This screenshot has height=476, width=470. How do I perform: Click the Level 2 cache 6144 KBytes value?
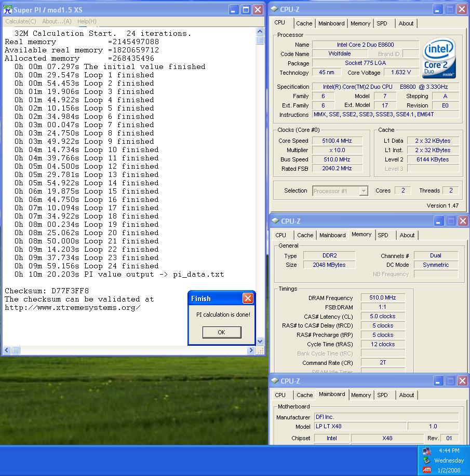pyautogui.click(x=433, y=159)
